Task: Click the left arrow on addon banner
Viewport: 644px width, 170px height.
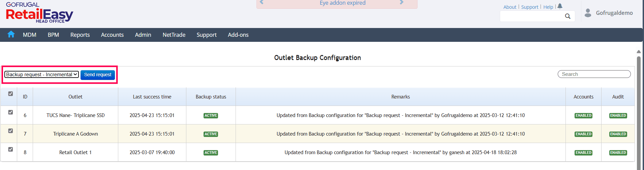Action: click(262, 3)
